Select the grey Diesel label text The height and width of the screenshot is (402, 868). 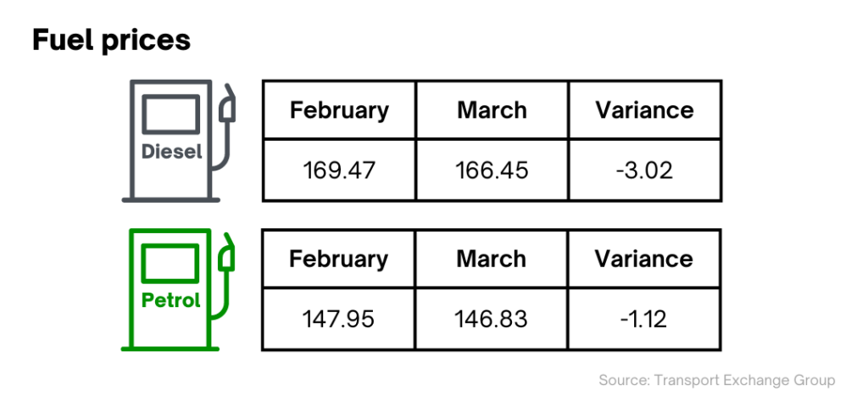(x=171, y=151)
